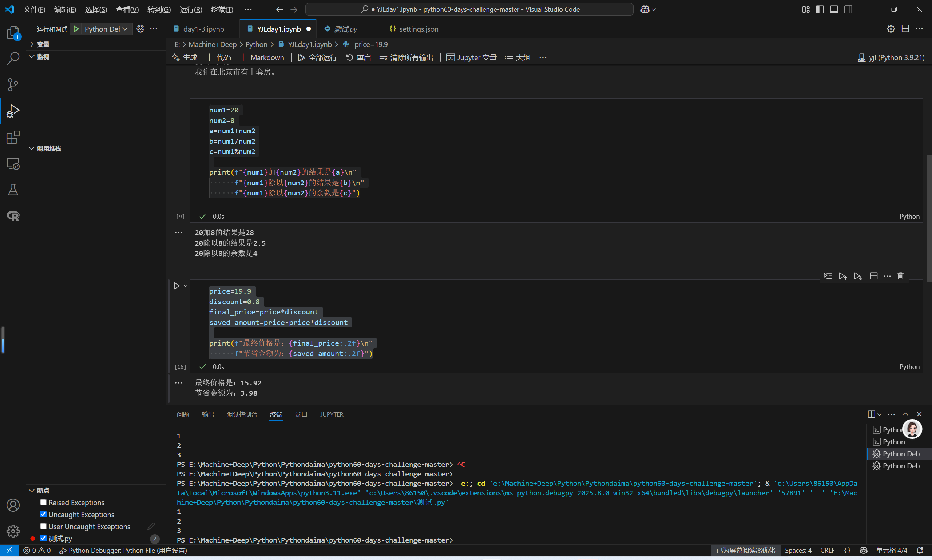Image resolution: width=932 pixels, height=560 pixels.
Task: Delete the selected notebook cell with trash icon
Action: tap(901, 276)
